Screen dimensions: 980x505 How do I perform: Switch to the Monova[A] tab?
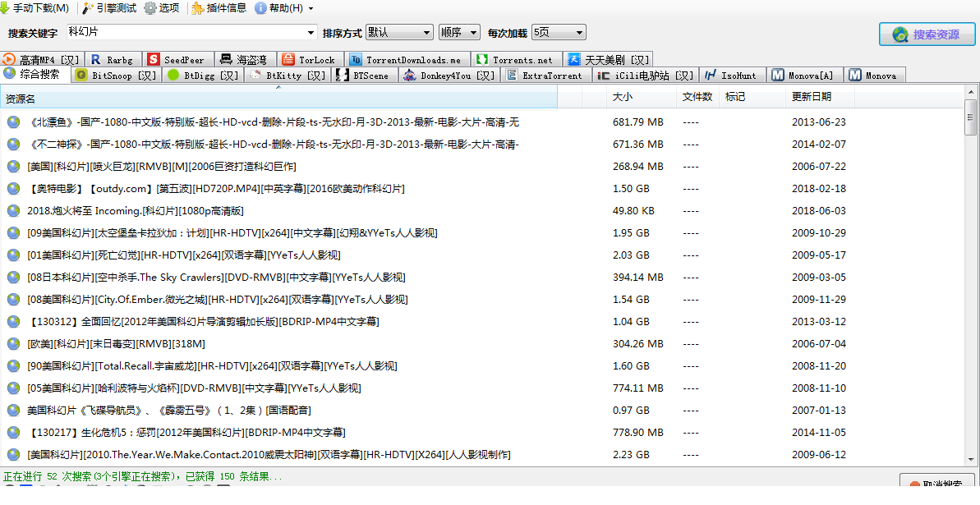click(804, 76)
